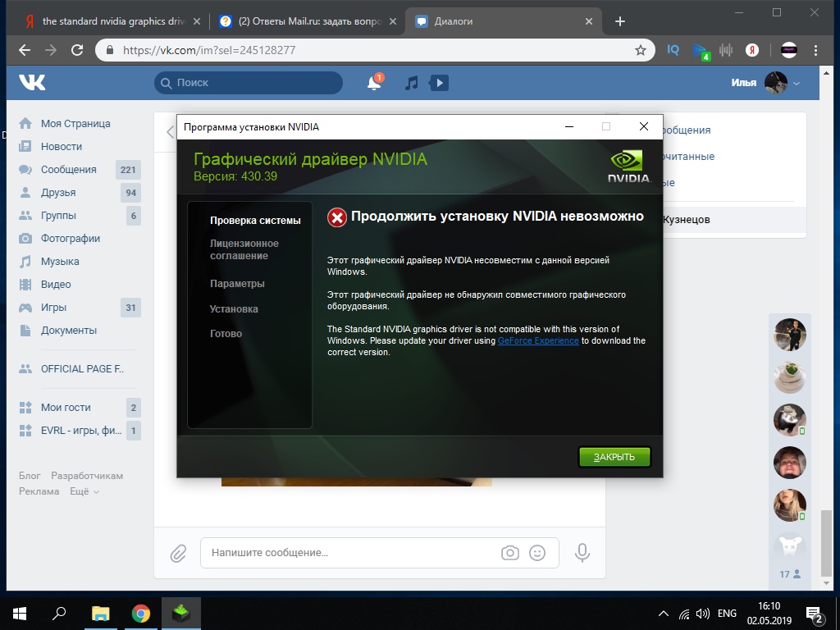Open EVRL - игры app shortcut
The height and width of the screenshot is (630, 840).
81,430
